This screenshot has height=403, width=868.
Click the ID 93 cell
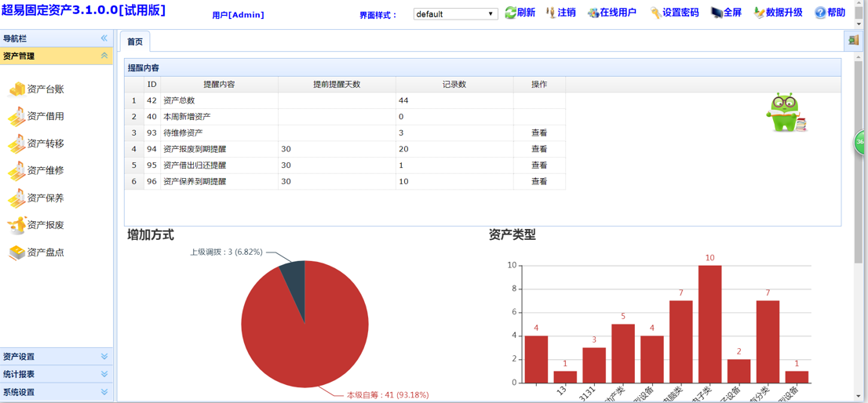151,133
